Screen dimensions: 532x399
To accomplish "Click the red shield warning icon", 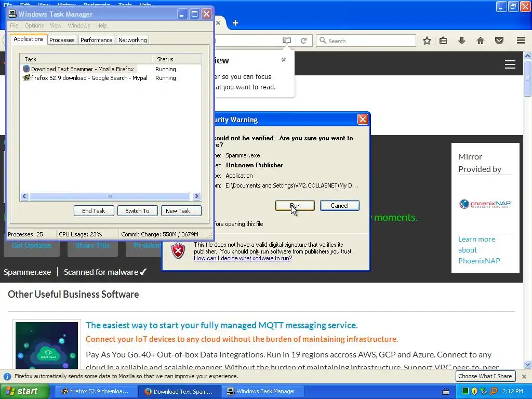I will 178,251.
